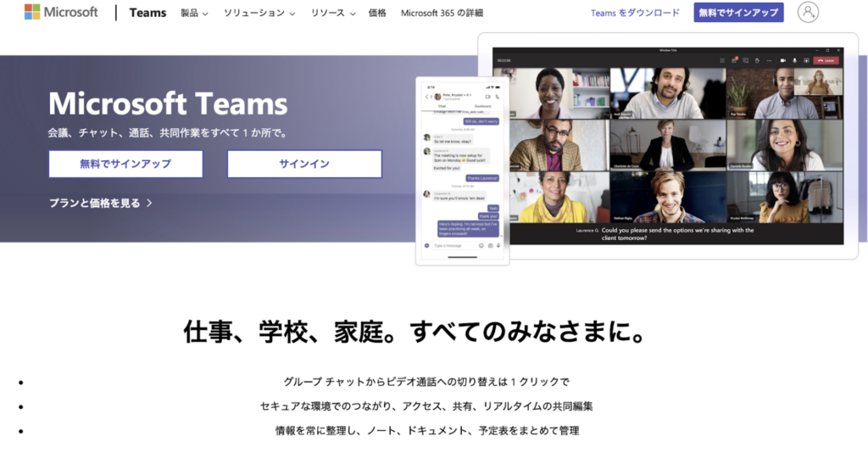Click 'Excited for you!' chat message
The height and width of the screenshot is (470, 868).
pyautogui.click(x=446, y=167)
